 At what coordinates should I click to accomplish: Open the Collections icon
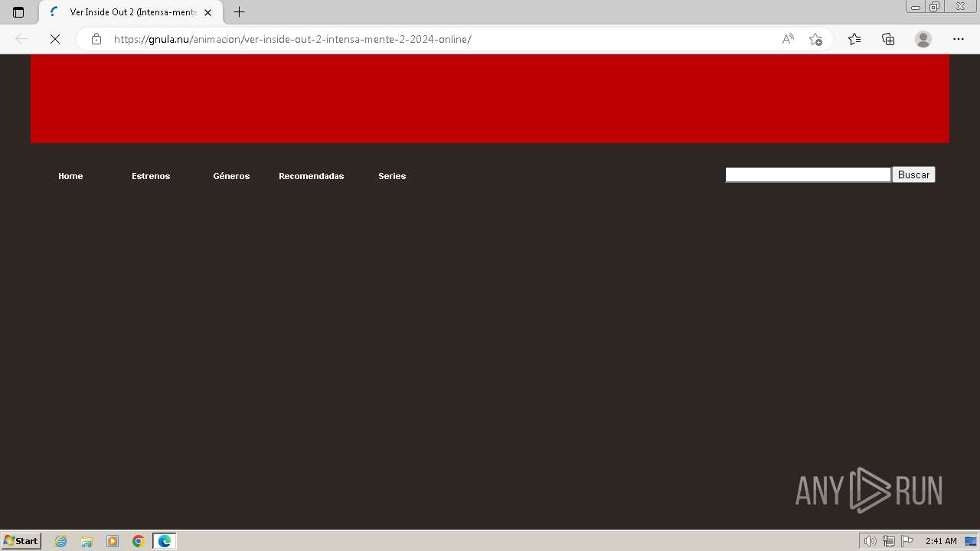(888, 39)
